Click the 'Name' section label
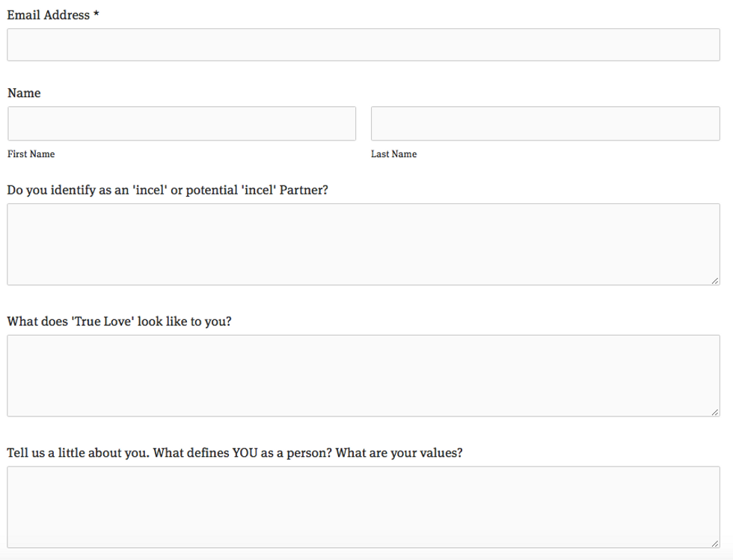 point(24,93)
